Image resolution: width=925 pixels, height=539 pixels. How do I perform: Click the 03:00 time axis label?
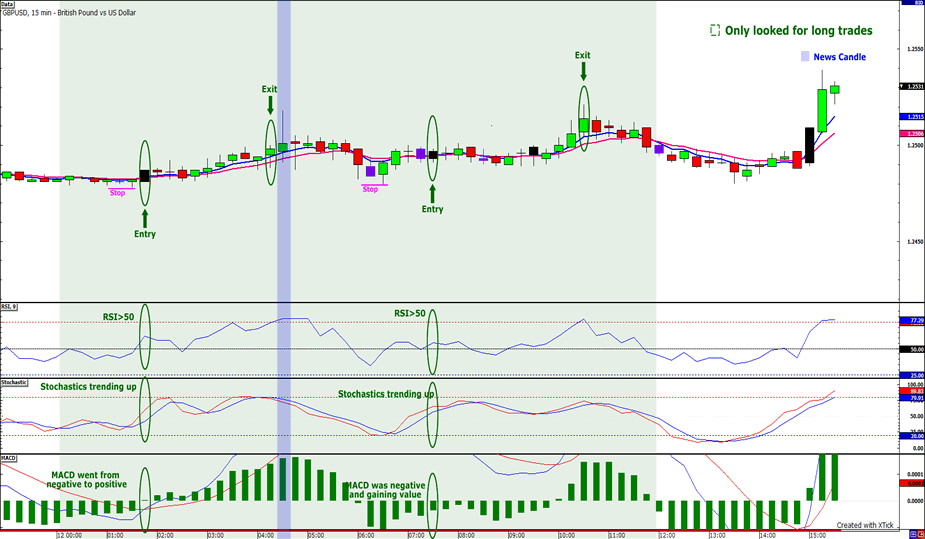tap(215, 535)
